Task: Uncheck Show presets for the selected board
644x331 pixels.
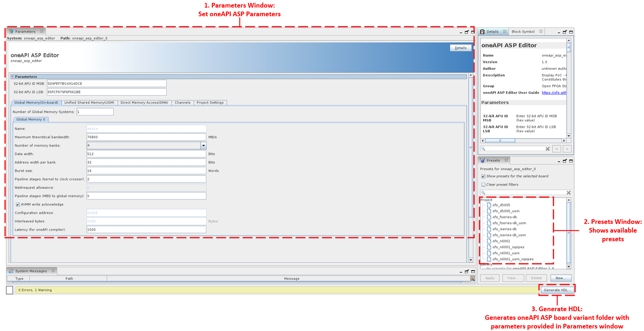Action: tap(483, 176)
